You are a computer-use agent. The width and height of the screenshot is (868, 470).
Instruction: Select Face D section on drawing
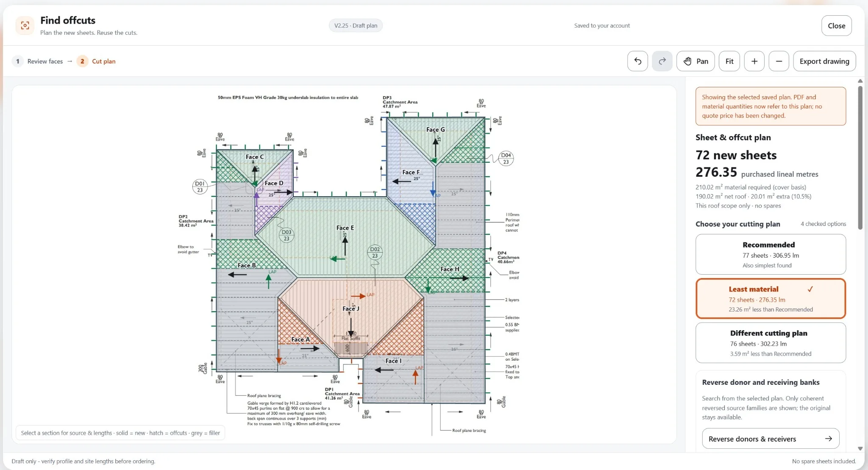coord(274,183)
